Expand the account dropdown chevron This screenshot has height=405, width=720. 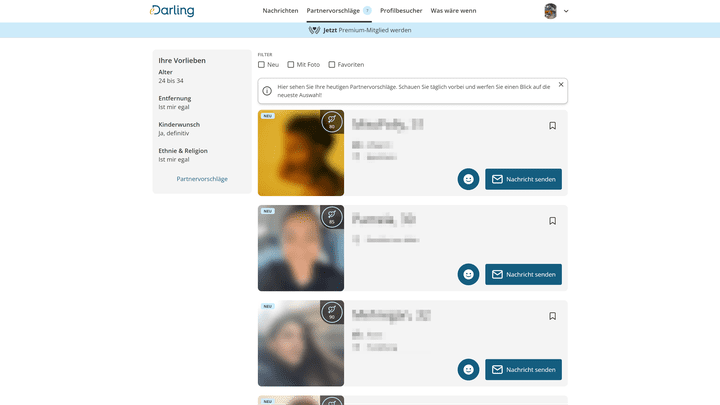pyautogui.click(x=566, y=11)
